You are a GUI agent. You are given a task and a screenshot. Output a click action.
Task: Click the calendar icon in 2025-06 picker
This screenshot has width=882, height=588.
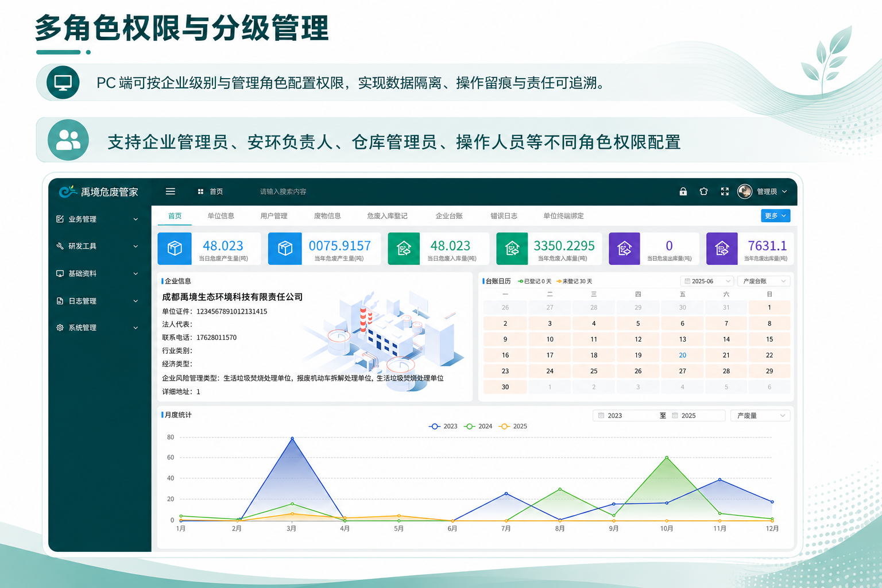point(687,281)
